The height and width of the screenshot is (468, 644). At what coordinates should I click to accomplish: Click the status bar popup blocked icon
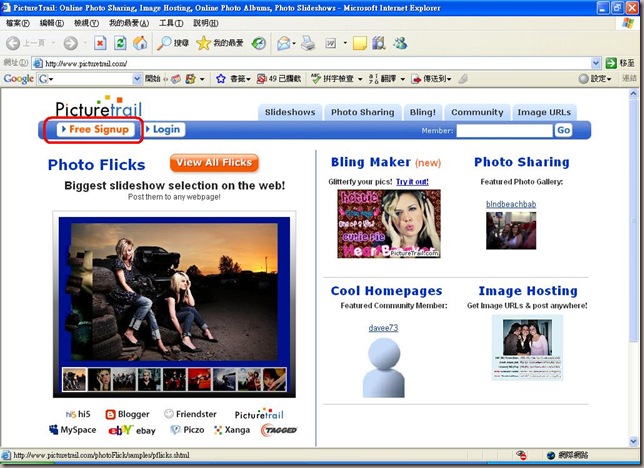[x=521, y=455]
